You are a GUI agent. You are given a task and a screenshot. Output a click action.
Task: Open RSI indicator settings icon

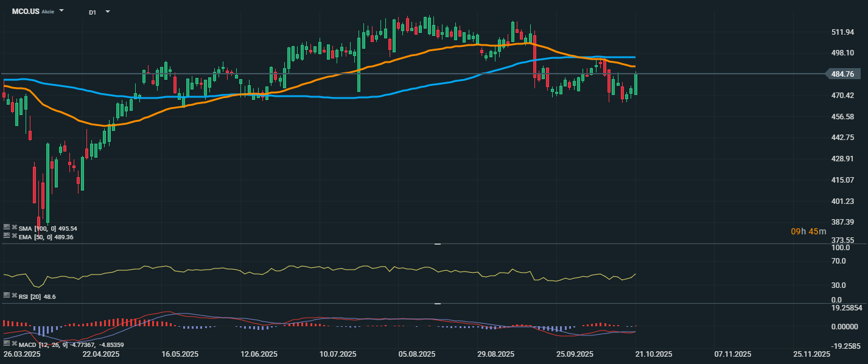coord(7,295)
